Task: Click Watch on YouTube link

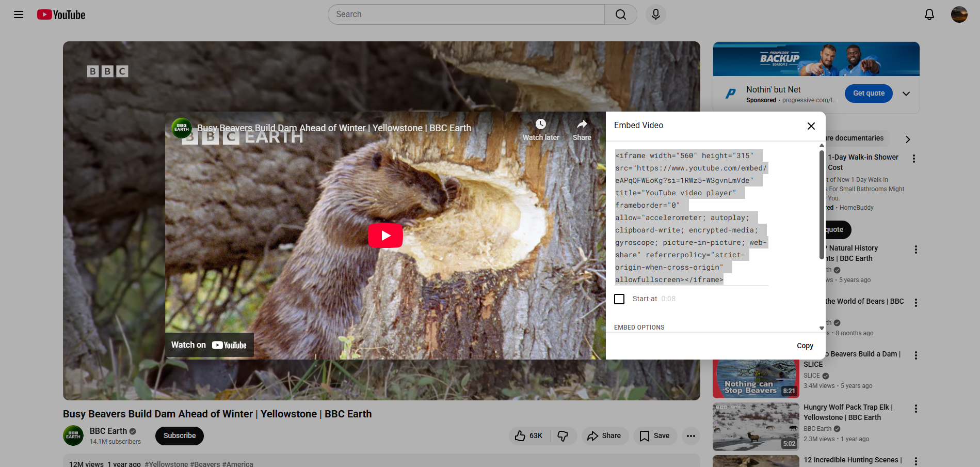Action: point(209,345)
